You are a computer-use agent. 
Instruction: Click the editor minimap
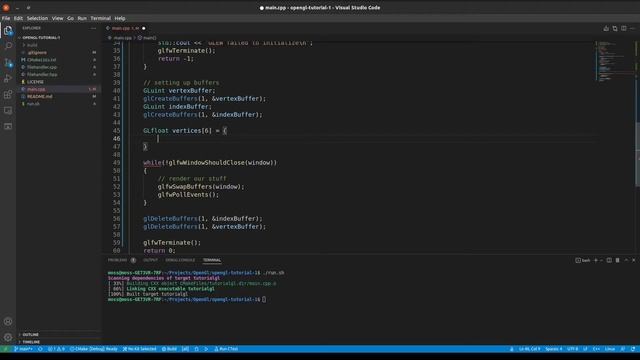[x=614, y=61]
